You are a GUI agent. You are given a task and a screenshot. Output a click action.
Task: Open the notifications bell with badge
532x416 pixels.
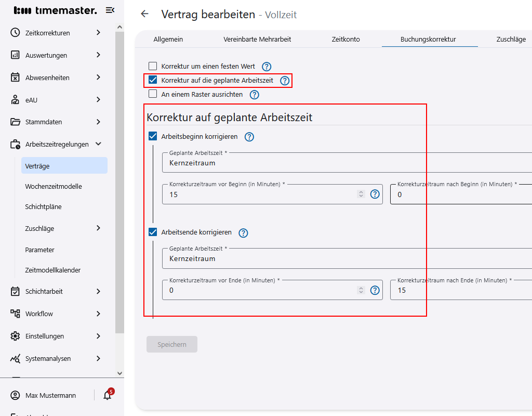click(108, 395)
